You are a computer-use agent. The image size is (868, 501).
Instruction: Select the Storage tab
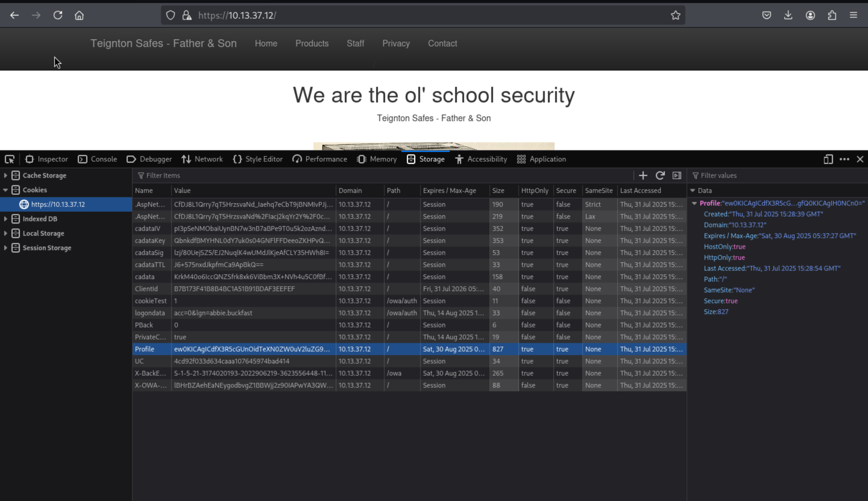coord(426,159)
